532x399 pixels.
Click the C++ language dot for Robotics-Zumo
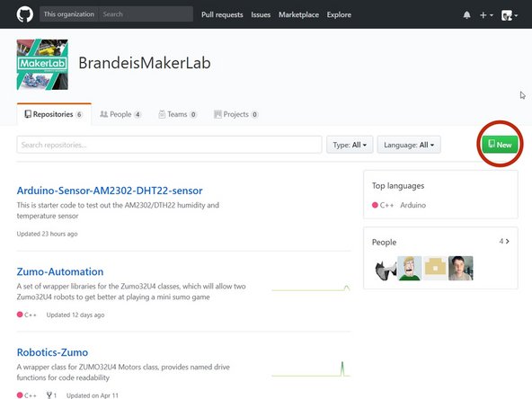pyautogui.click(x=20, y=395)
